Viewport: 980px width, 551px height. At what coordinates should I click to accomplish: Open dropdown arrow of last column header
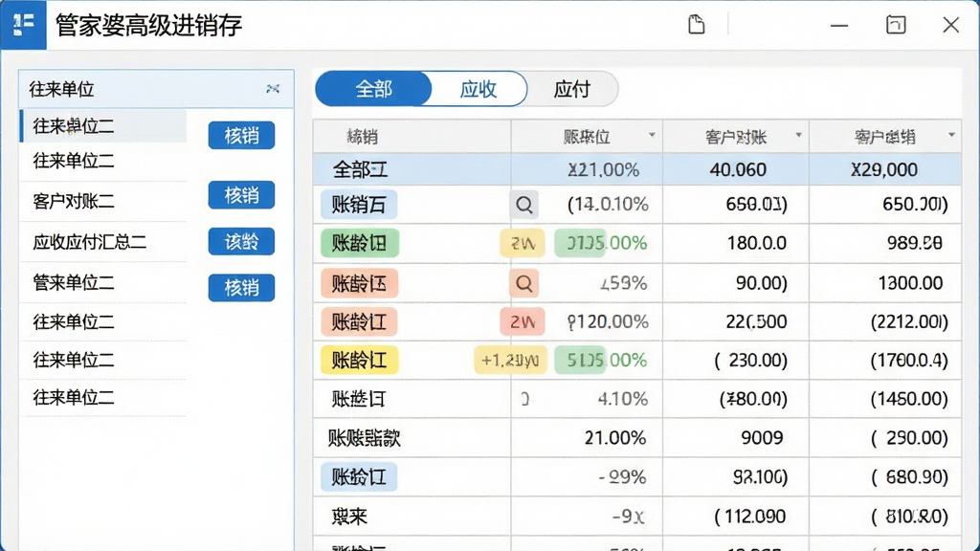[x=951, y=135]
